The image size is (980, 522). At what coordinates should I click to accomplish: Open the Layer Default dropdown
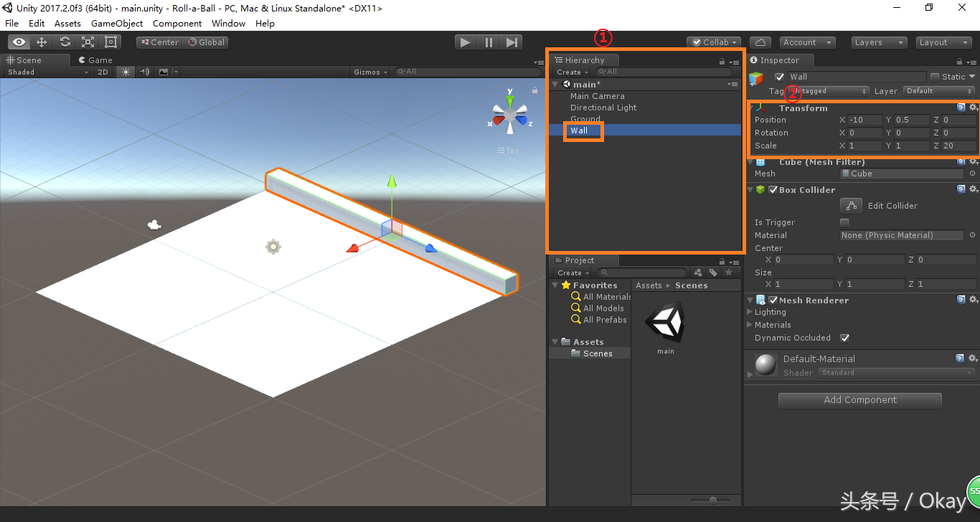(x=939, y=91)
